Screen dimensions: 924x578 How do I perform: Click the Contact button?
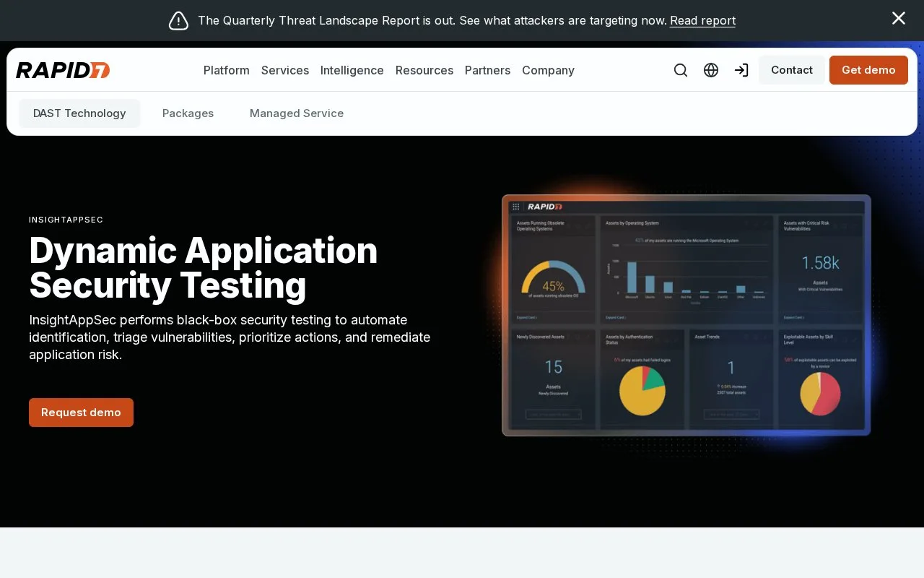792,70
